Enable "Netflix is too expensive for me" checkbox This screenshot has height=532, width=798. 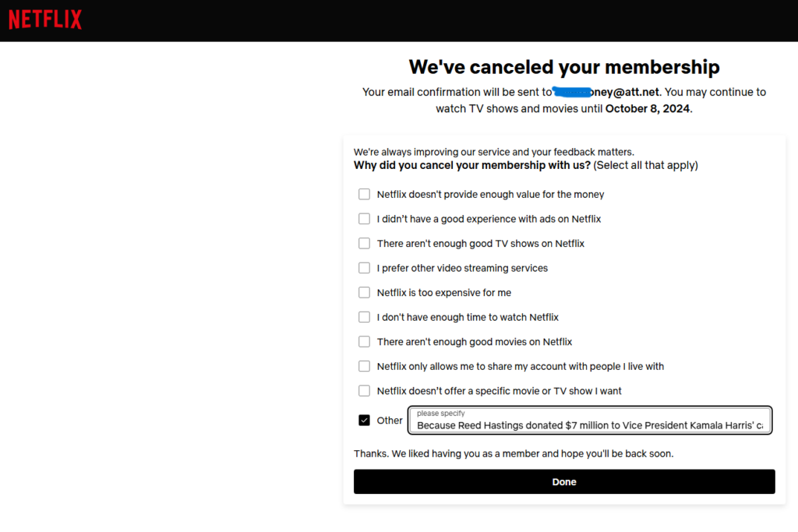pyautogui.click(x=364, y=293)
